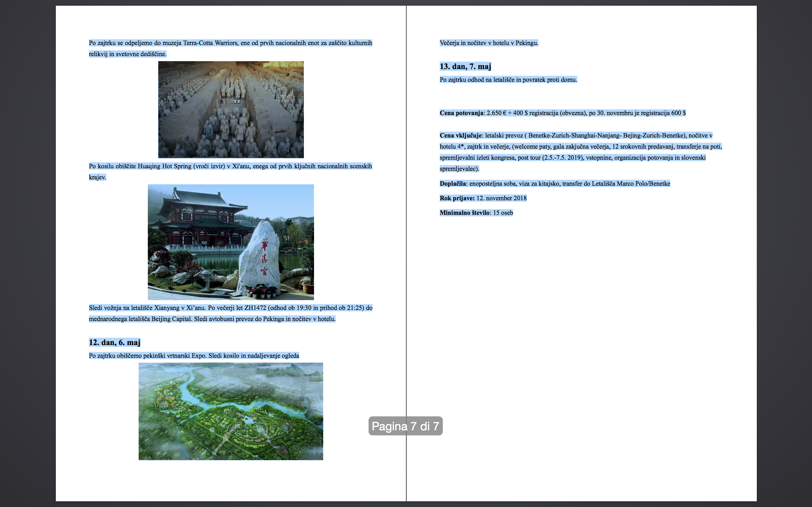This screenshot has width=812, height=507.
Task: Click the 'Pagina 7 di 7' indicator
Action: [405, 426]
